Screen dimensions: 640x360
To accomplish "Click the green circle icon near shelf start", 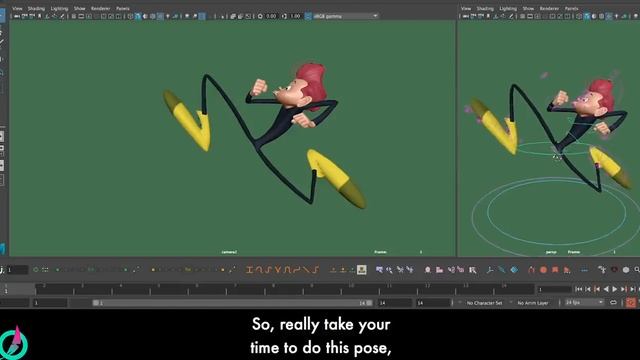I will (x=36, y=270).
